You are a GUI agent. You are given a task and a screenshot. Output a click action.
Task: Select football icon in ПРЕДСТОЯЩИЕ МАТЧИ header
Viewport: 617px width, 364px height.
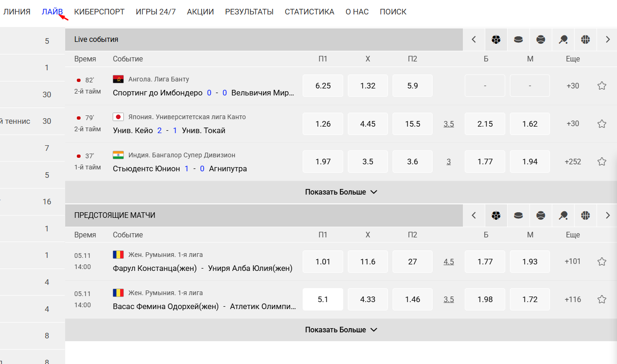(496, 216)
